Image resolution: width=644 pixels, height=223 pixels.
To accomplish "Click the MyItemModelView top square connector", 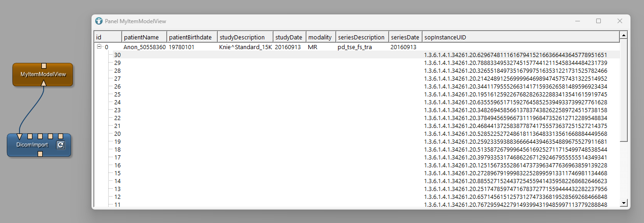I will point(43,65).
